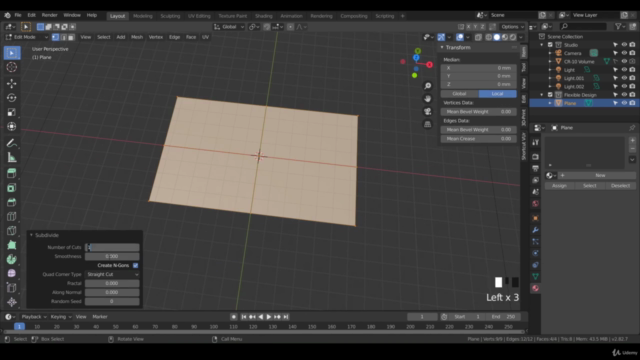Adjust the Fractal slider

112,283
